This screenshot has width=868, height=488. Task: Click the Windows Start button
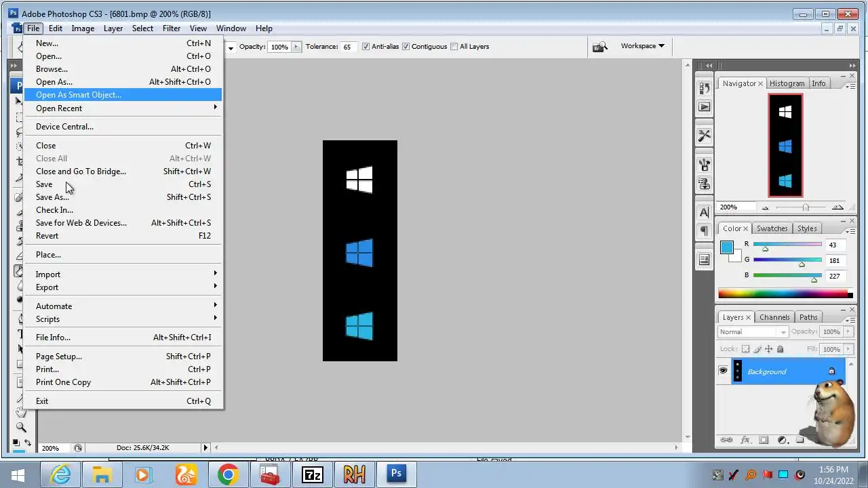(18, 474)
